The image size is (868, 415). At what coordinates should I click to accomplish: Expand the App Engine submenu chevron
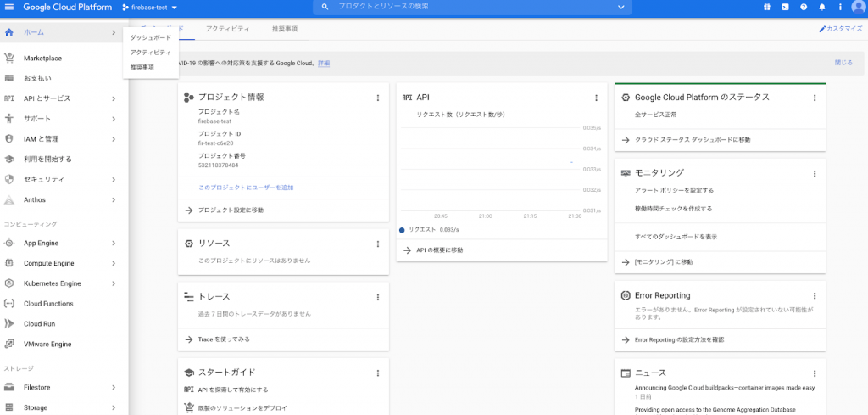tap(114, 244)
